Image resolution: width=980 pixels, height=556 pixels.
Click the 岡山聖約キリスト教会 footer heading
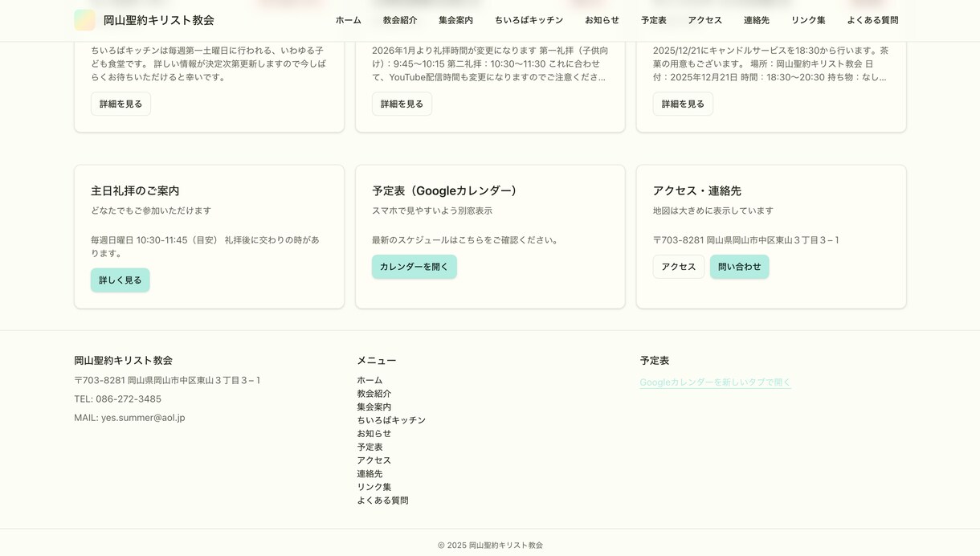point(124,361)
